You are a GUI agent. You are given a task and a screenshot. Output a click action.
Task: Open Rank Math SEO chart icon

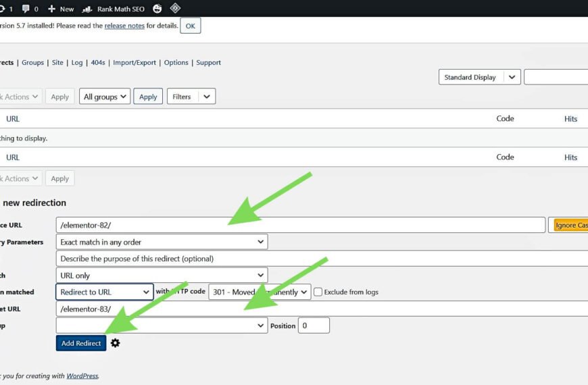[87, 9]
